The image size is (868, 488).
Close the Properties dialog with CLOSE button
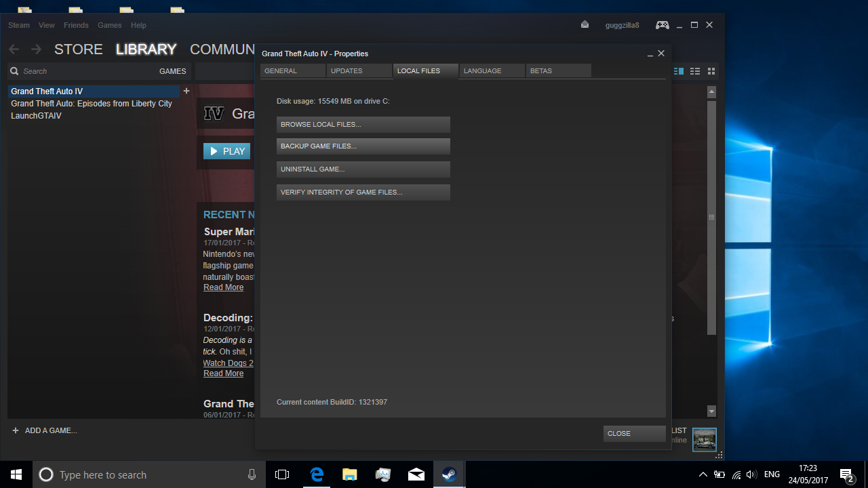(634, 434)
